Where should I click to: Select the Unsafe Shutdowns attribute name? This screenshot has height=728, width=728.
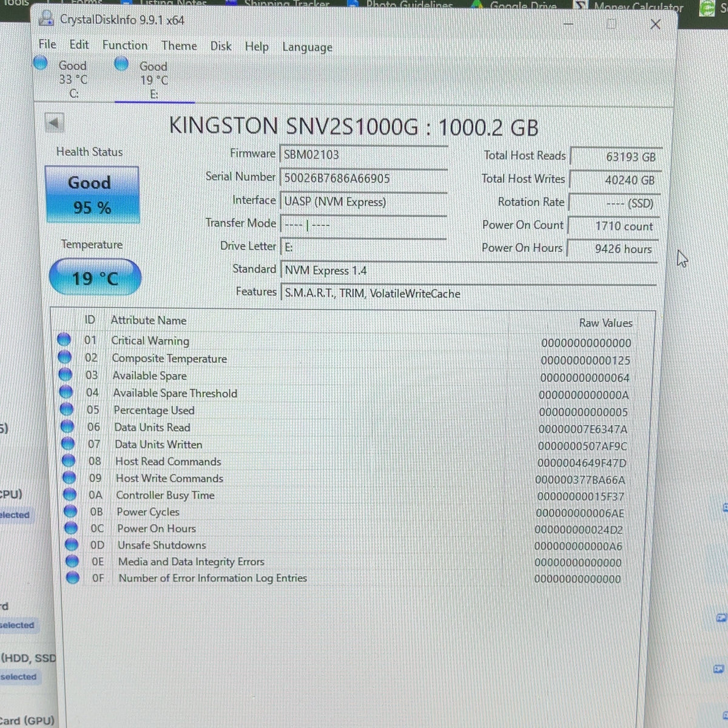(161, 545)
